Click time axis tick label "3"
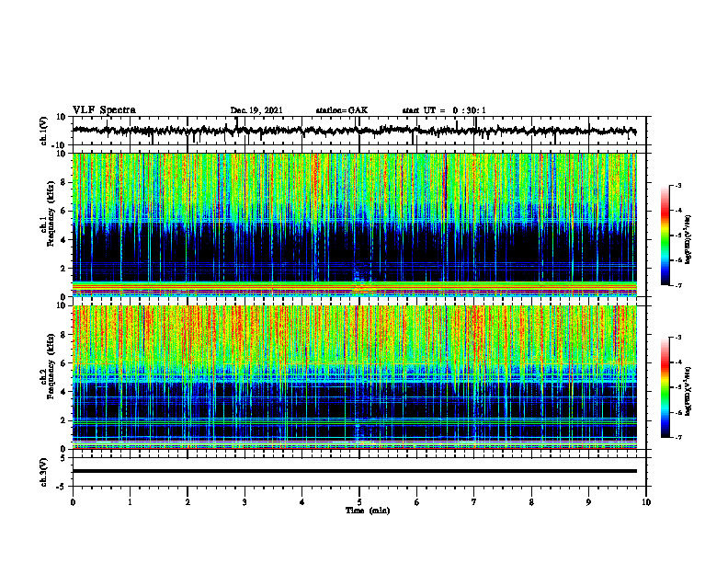 click(x=245, y=502)
